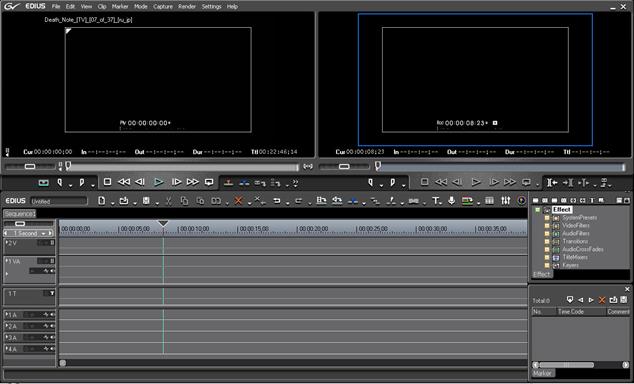The image size is (634, 384).
Task: Click the capture icon by player controls
Action: [43, 183]
